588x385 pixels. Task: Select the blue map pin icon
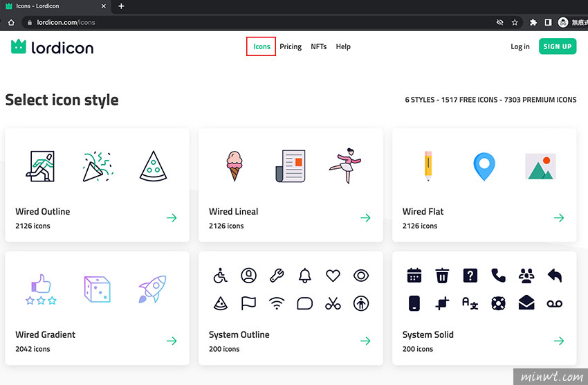point(484,166)
